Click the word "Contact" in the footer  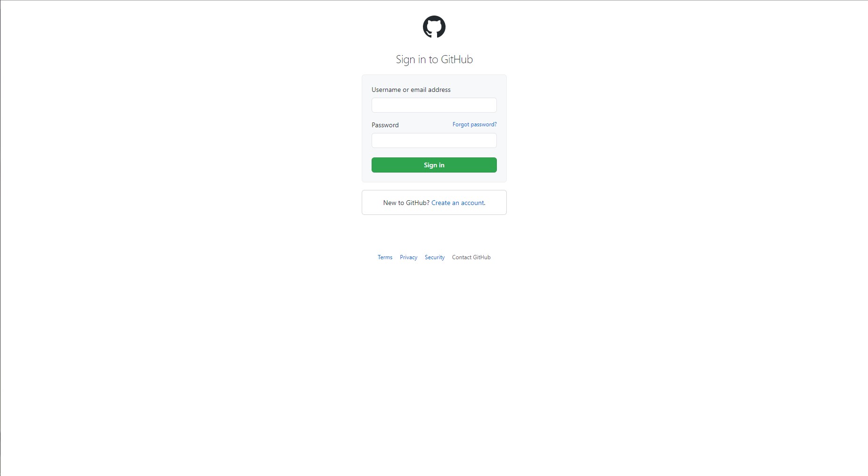point(462,257)
